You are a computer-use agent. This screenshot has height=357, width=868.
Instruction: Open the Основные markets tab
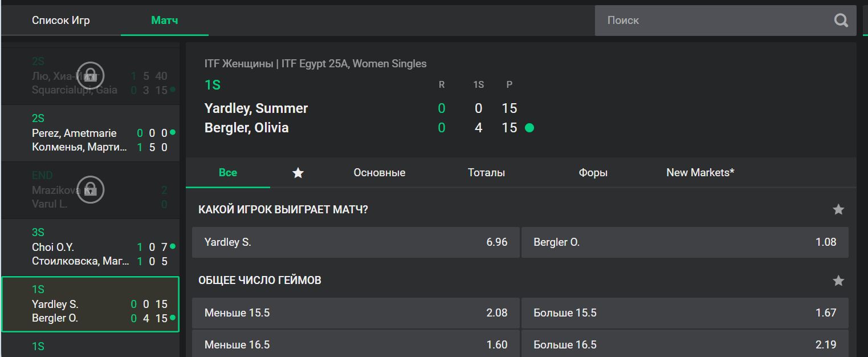pyautogui.click(x=380, y=173)
